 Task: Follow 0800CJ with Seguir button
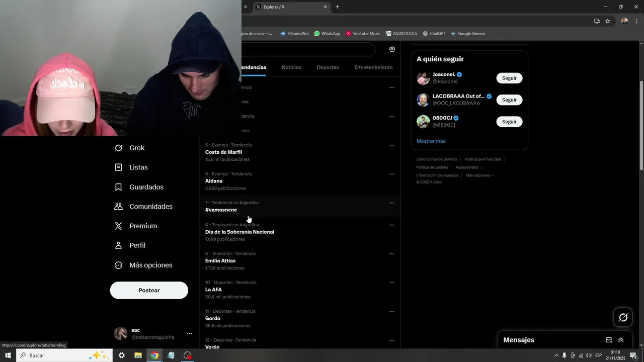click(x=509, y=122)
